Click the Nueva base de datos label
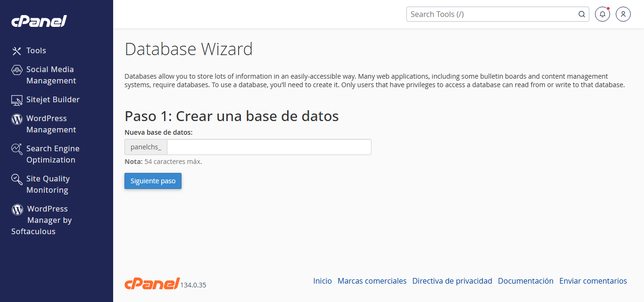 tap(158, 132)
